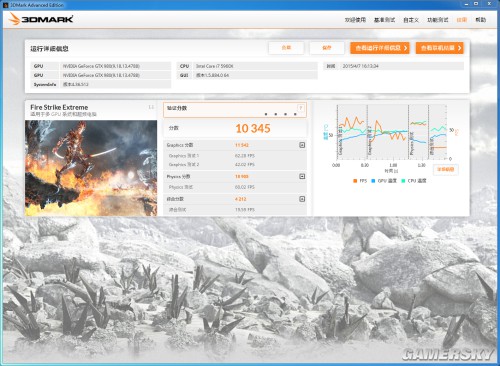Screen dimensions: 500x366
Task: Click the question mark help icon
Action: point(301,108)
